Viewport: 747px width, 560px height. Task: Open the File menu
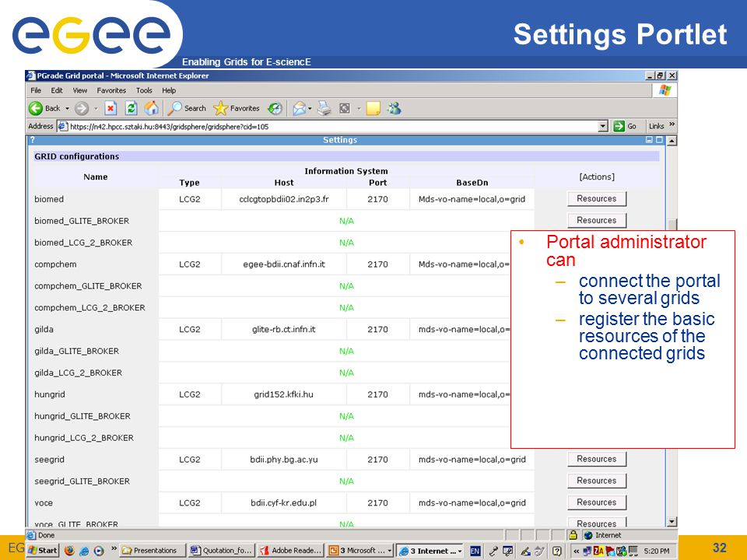[x=36, y=90]
